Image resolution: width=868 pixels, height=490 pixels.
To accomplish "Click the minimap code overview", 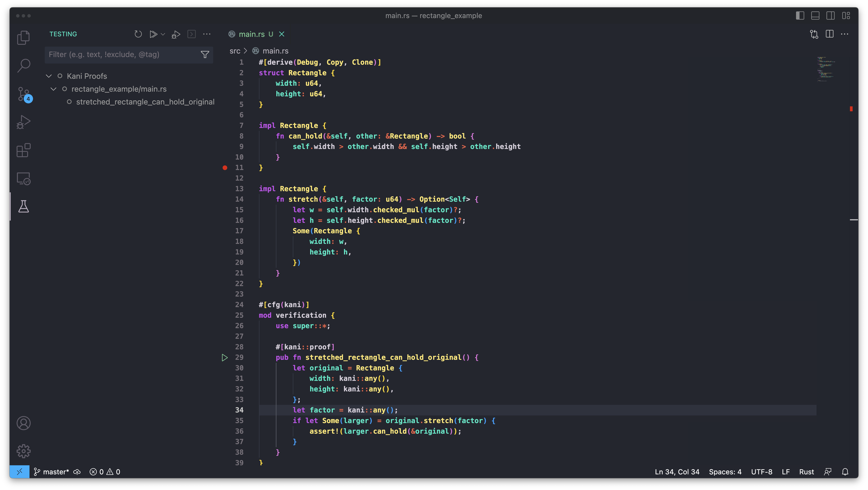I will point(827,69).
